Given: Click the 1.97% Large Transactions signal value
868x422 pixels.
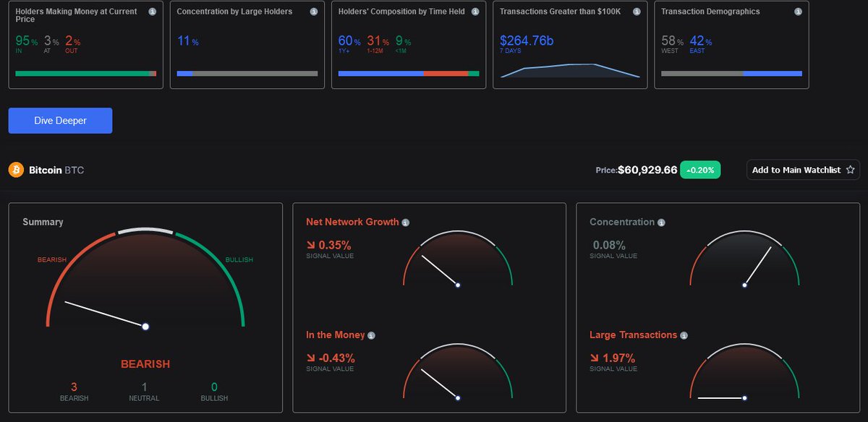Looking at the screenshot, I should point(618,358).
